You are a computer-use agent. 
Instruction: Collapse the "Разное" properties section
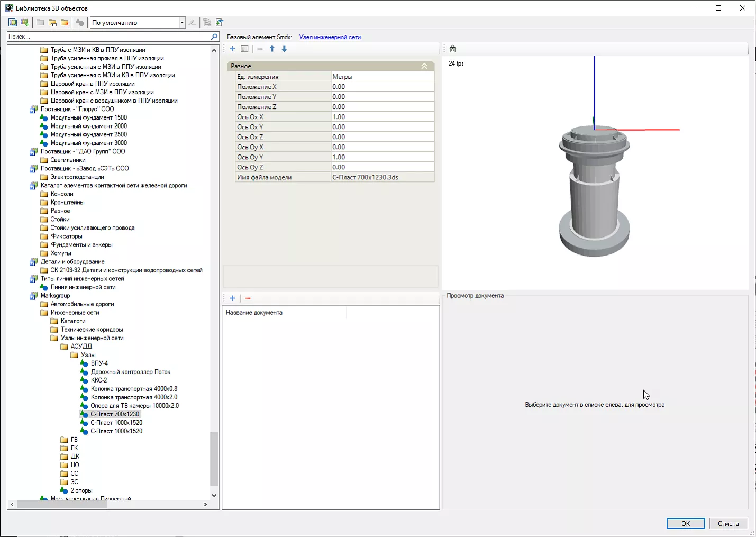pyautogui.click(x=424, y=66)
